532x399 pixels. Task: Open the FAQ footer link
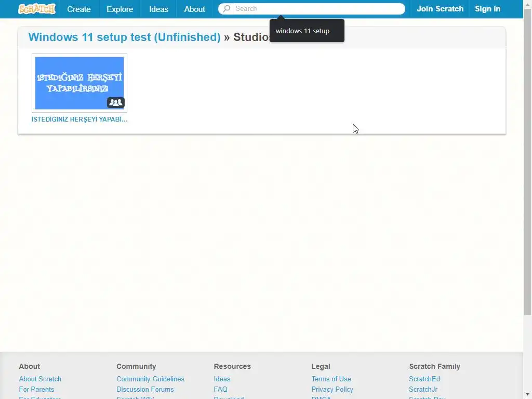pos(220,390)
